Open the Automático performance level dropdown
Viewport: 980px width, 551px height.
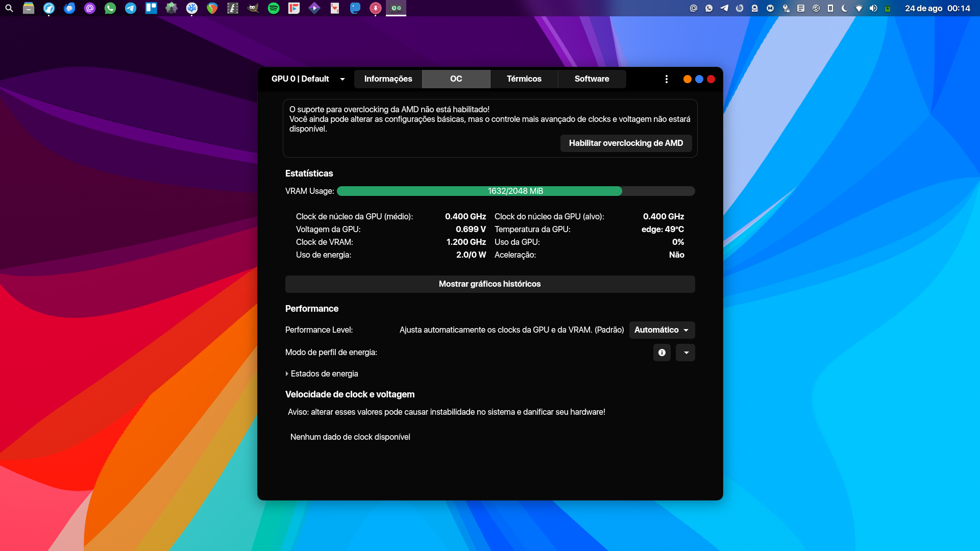point(661,330)
